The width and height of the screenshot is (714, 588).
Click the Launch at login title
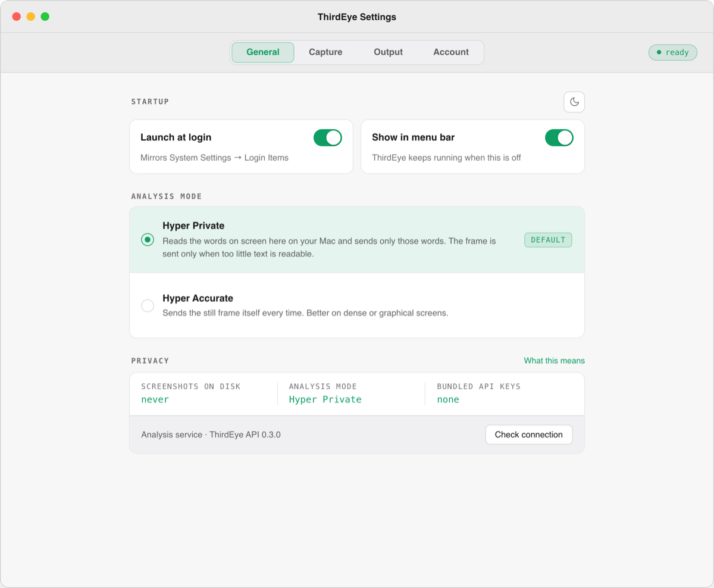pyautogui.click(x=176, y=137)
